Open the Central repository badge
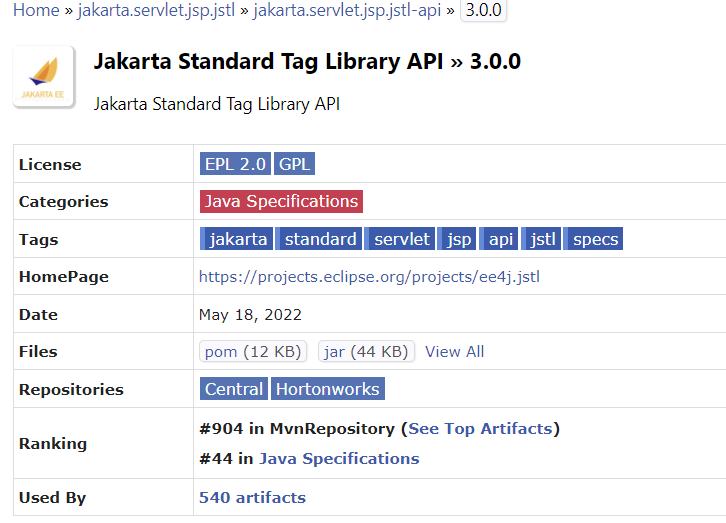 pyautogui.click(x=234, y=389)
